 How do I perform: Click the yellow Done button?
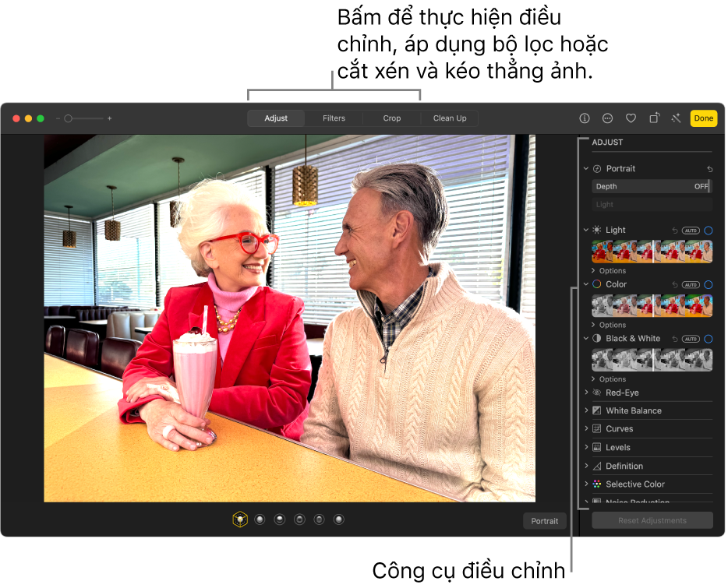click(x=703, y=118)
